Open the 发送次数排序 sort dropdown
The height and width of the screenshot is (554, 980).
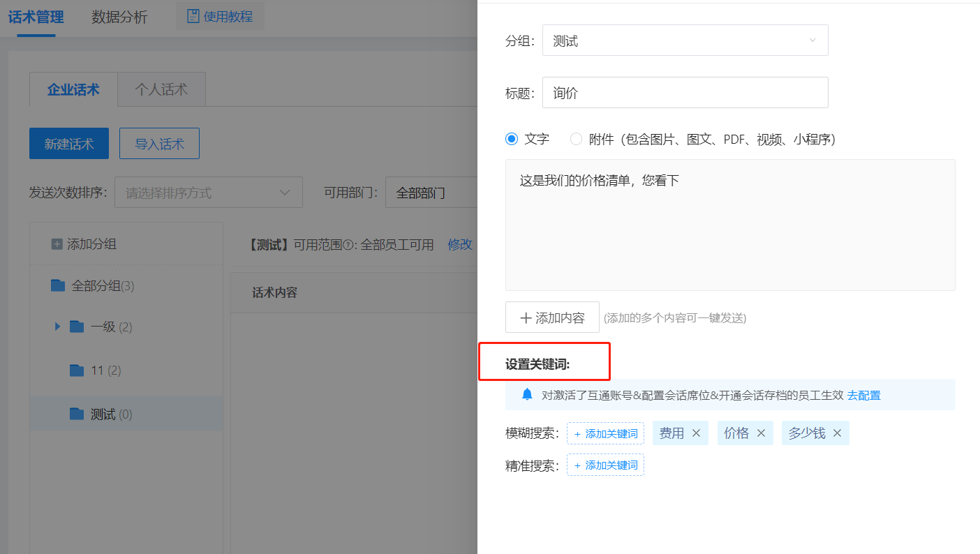[x=209, y=193]
